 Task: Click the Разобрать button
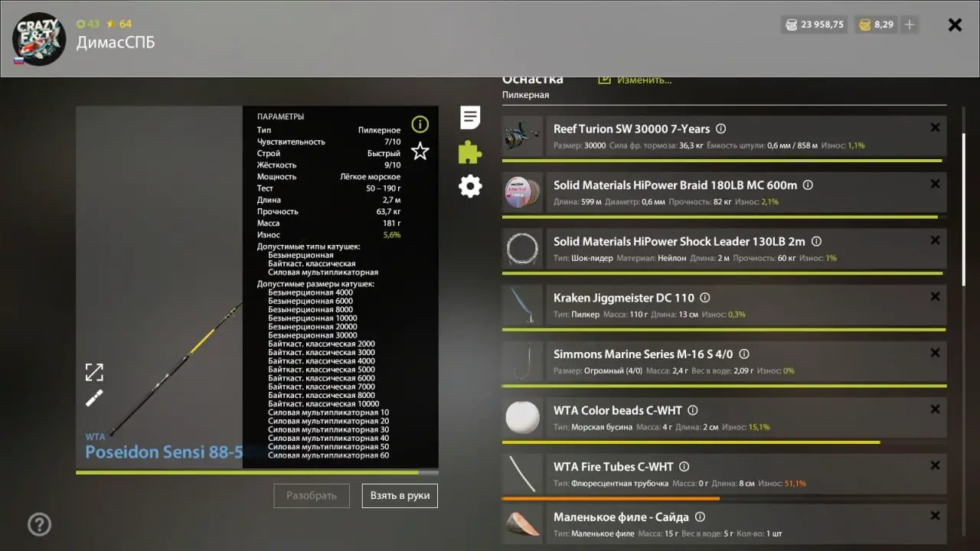click(x=312, y=495)
